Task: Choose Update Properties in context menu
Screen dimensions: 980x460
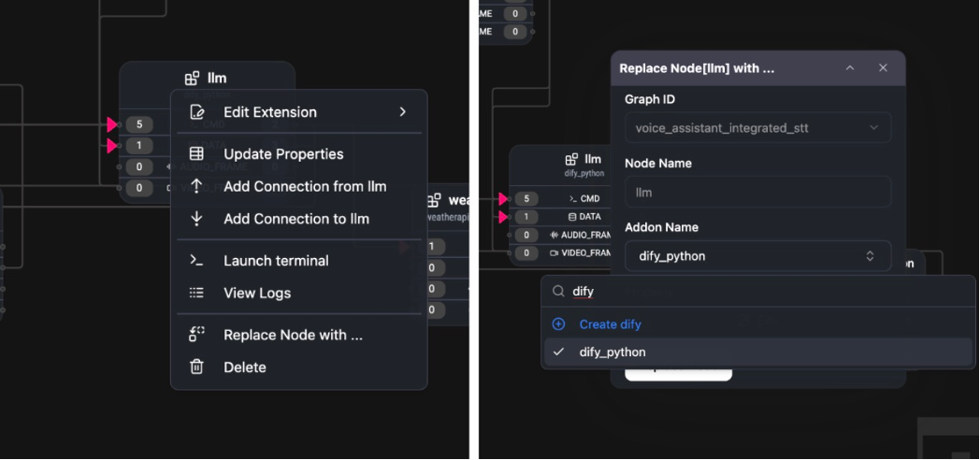Action: tap(298, 153)
